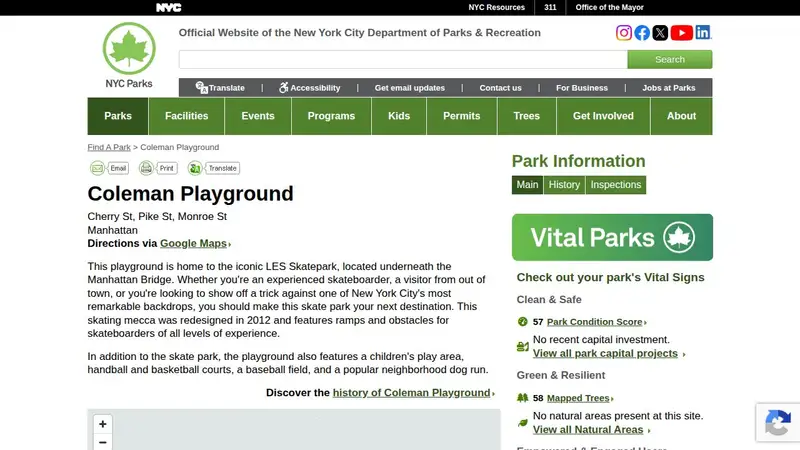Select the Main park information tab

coord(527,185)
